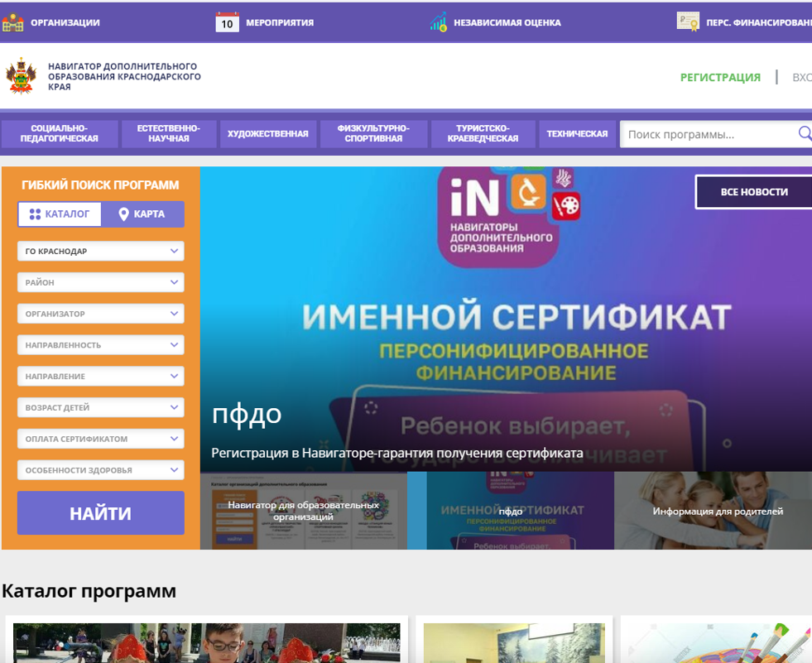
Task: Select the Физкультурно-спортивная category
Action: (373, 133)
